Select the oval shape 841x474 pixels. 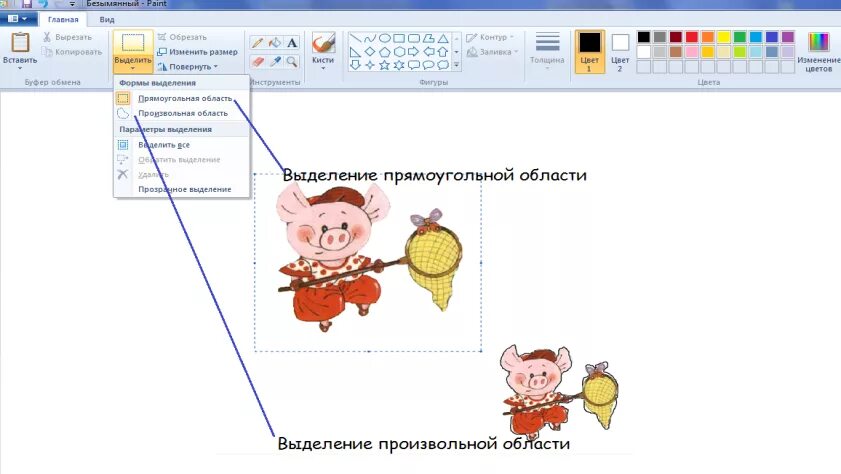point(385,39)
